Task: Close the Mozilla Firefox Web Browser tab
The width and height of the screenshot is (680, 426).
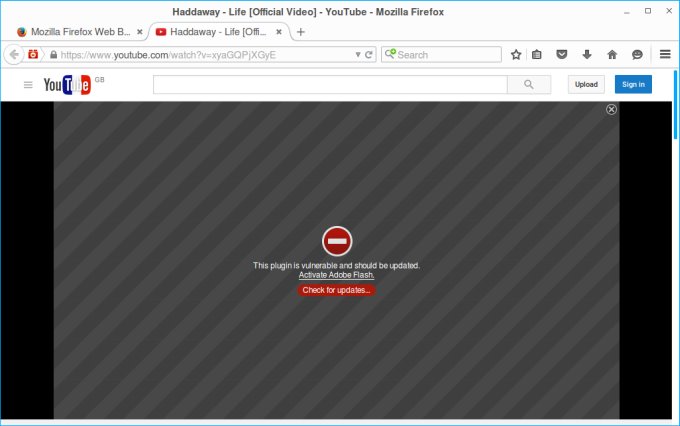Action: coord(140,32)
